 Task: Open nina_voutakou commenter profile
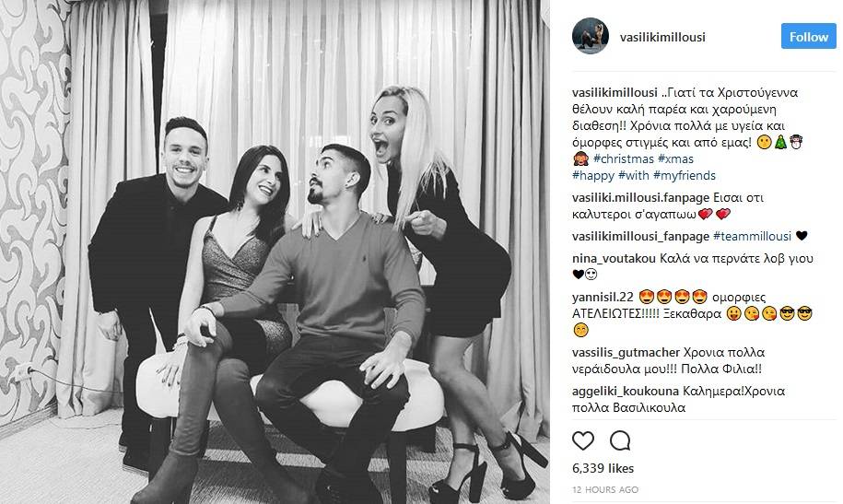click(614, 258)
